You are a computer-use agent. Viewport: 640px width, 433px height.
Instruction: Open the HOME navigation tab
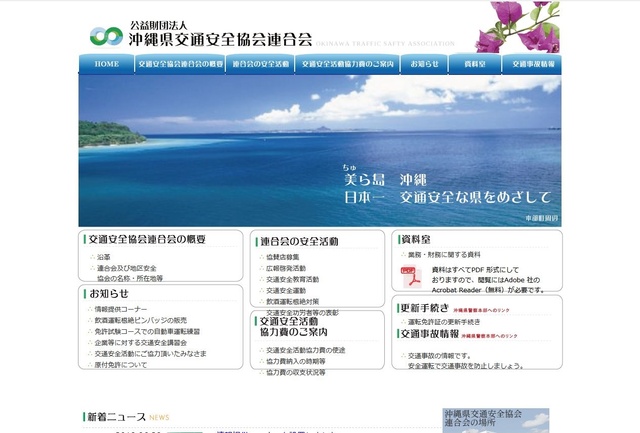pos(107,64)
